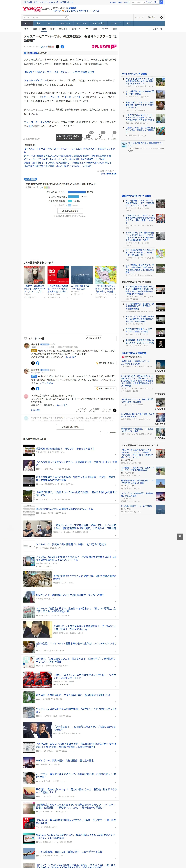Select the エキスパート main tab
The height and width of the screenshot is (868, 186).
click(x=64, y=24)
